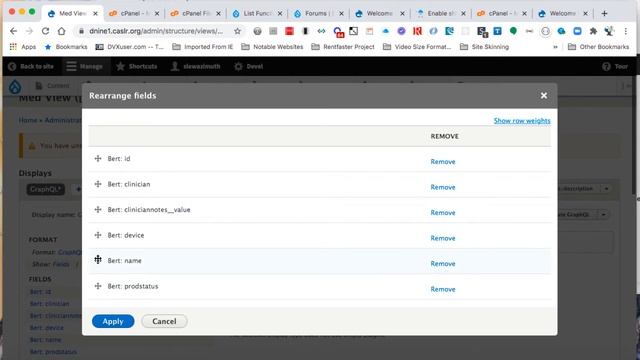Open the Bookmarks star folder
This screenshot has width=640, height=360.
66,47
